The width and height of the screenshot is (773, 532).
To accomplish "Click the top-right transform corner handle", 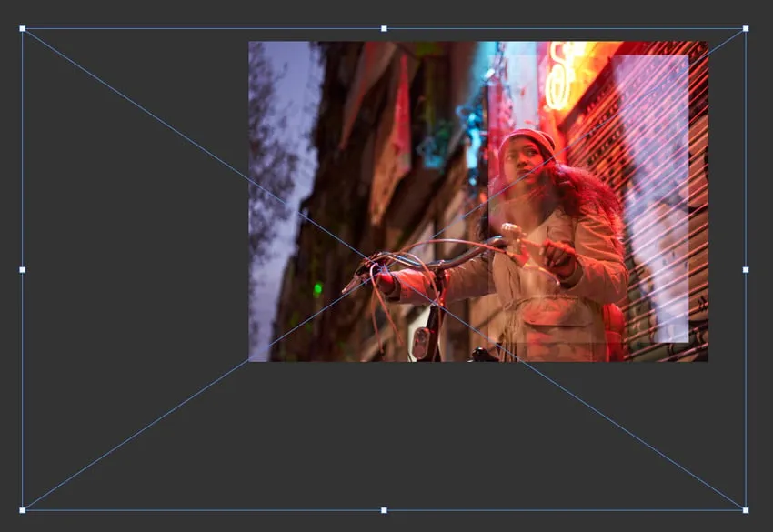I will click(746, 29).
